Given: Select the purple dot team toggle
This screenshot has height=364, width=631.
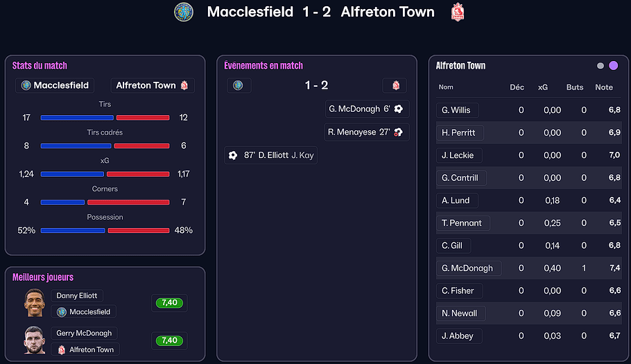Looking at the screenshot, I should tap(614, 66).
